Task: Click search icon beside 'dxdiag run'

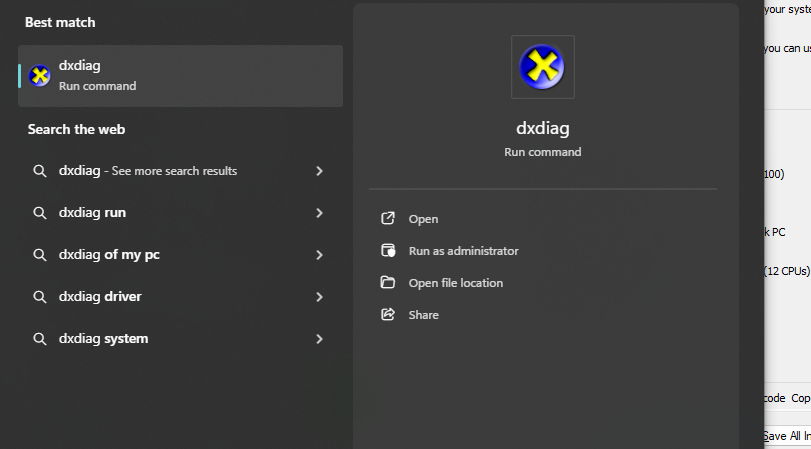Action: (40, 213)
